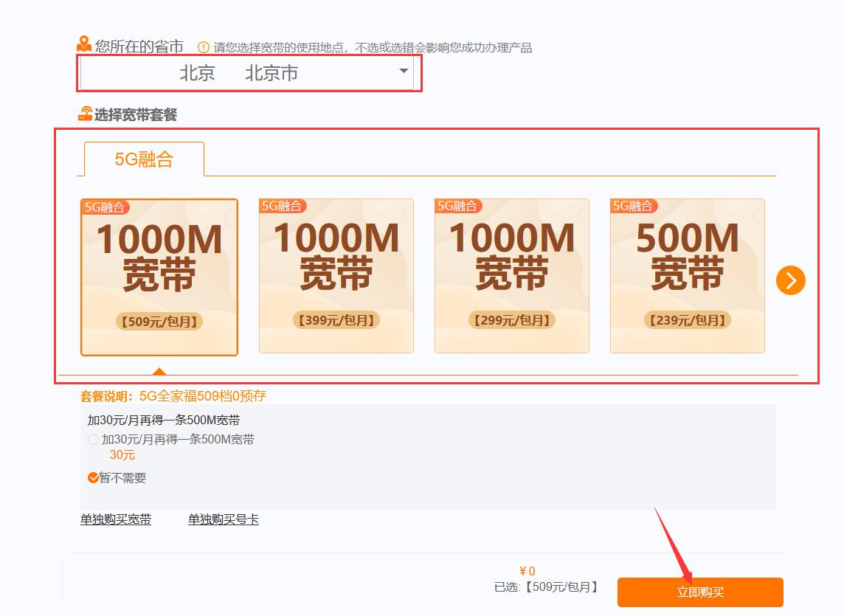Show next plans with orange arrow
This screenshot has height=616, width=844.
pos(791,280)
